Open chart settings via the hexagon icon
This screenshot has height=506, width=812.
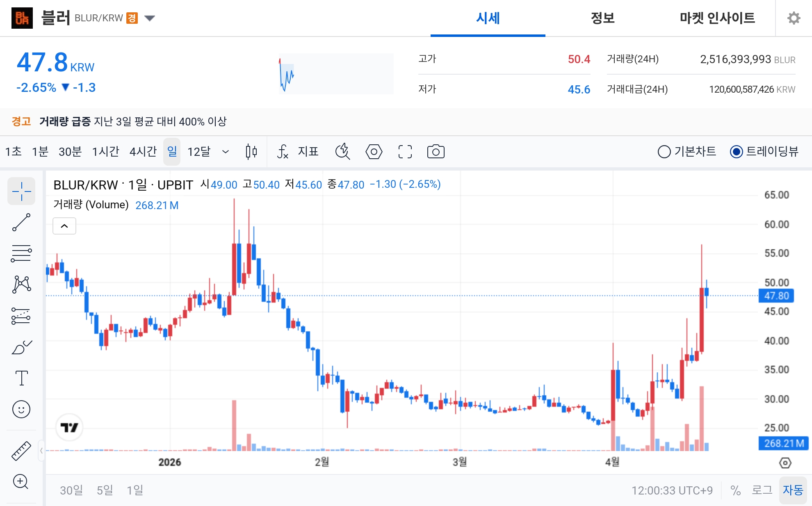pyautogui.click(x=373, y=151)
